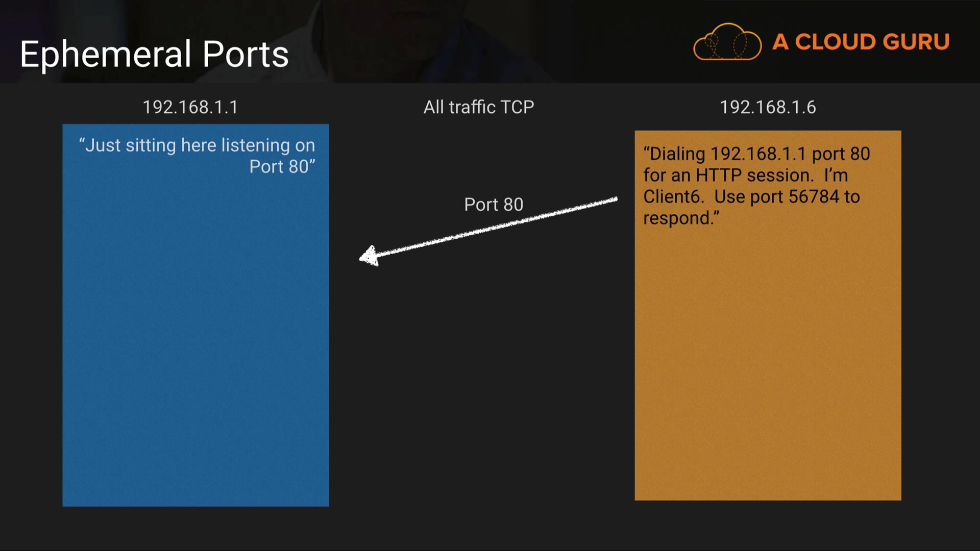
Task: Select the 192.168.1.1 label above the blue box
Action: pyautogui.click(x=190, y=107)
